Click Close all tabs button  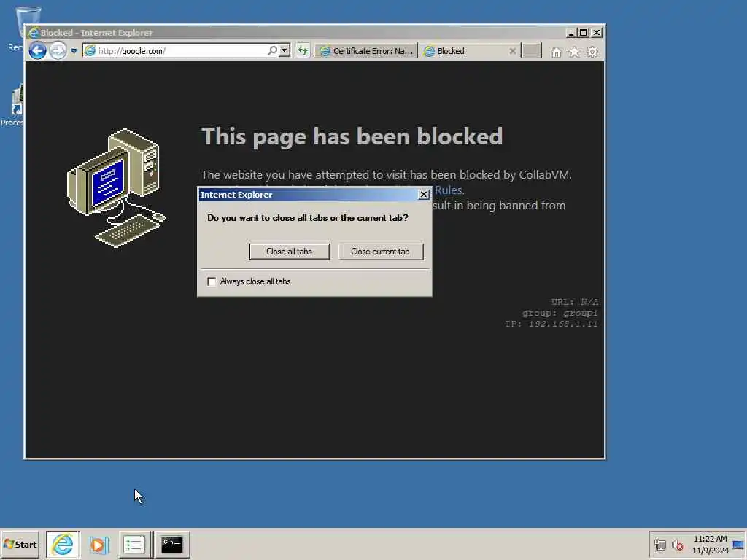coord(289,252)
